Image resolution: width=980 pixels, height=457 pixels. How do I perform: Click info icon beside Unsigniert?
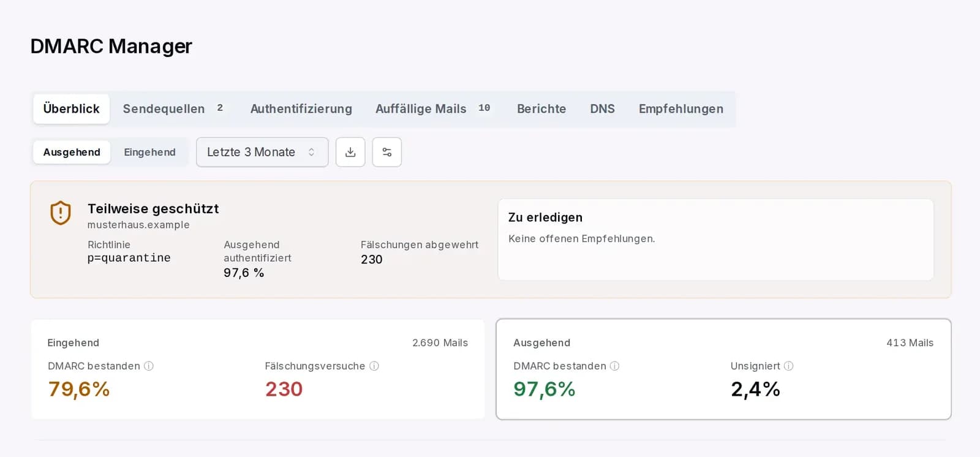tap(789, 366)
